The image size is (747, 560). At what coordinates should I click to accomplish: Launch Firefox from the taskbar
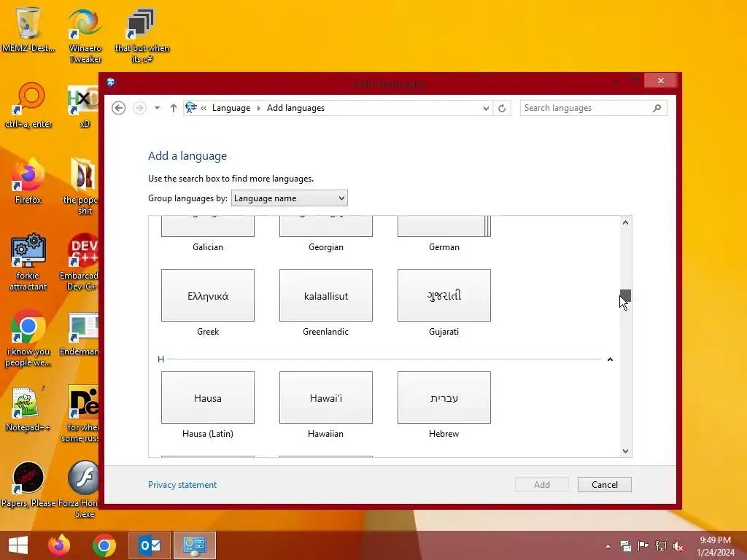[59, 545]
